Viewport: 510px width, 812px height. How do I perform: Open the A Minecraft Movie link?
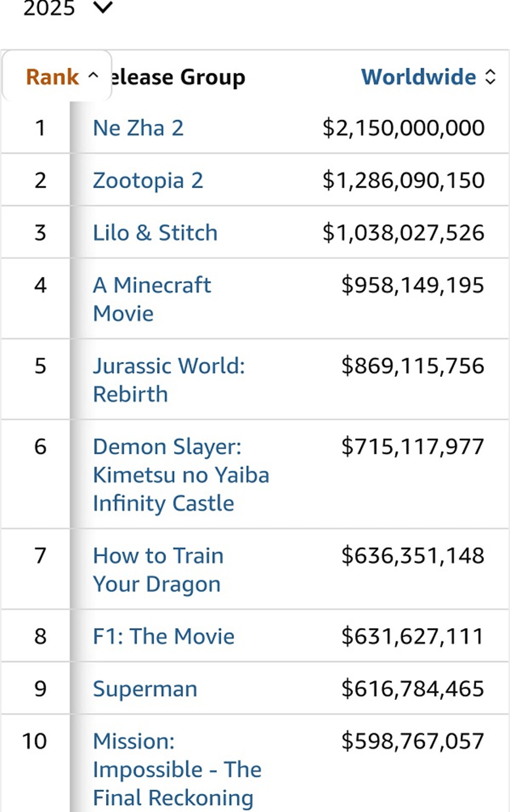click(152, 298)
